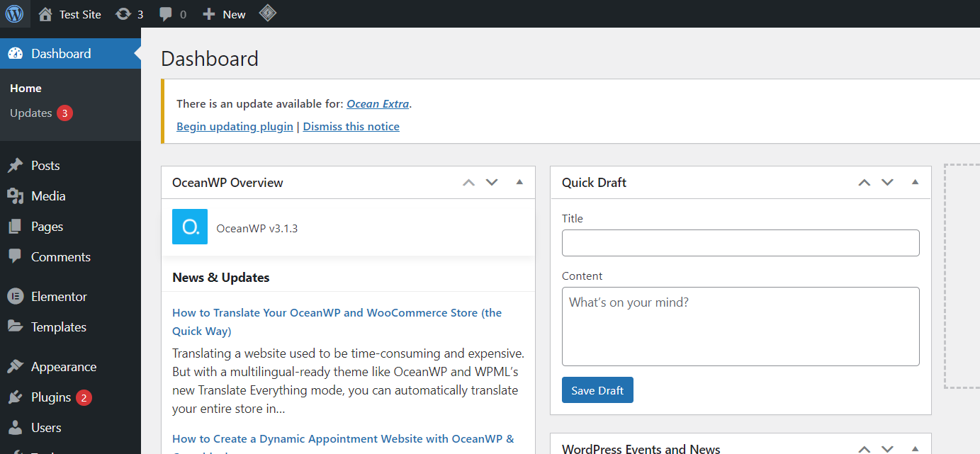This screenshot has height=454, width=980.
Task: Click Updates under the Dashboard menu
Action: pyautogui.click(x=32, y=113)
